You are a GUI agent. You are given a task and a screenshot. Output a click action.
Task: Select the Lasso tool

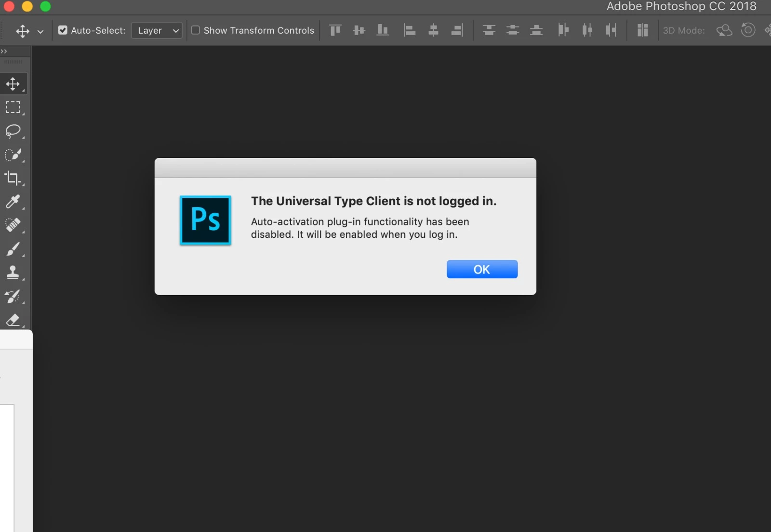coord(13,131)
